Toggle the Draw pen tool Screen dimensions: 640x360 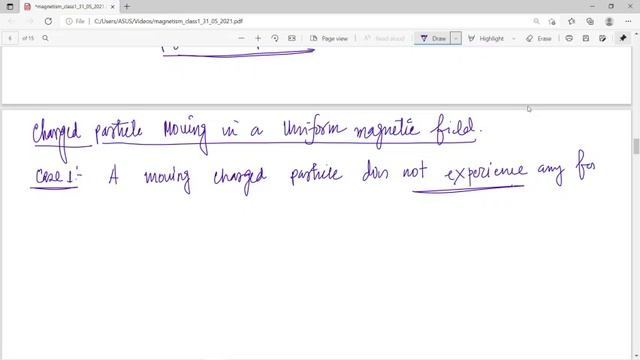tap(433, 38)
